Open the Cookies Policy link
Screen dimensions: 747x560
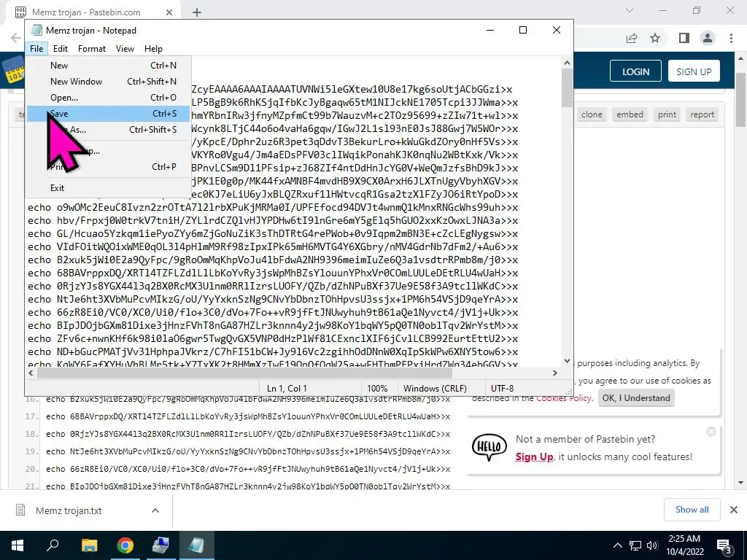(x=565, y=398)
